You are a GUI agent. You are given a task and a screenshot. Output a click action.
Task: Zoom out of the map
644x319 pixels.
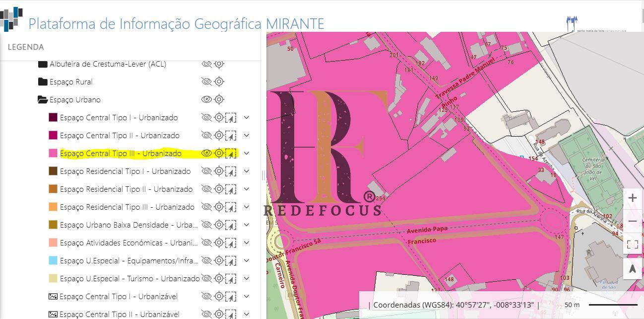(632, 221)
